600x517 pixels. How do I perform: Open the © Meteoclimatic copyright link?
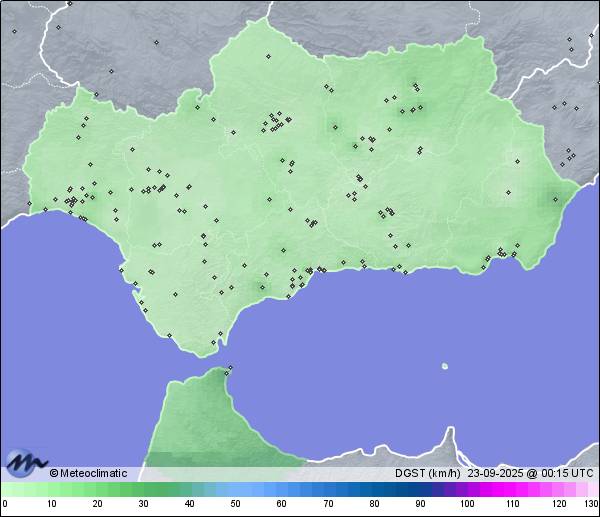(88, 473)
